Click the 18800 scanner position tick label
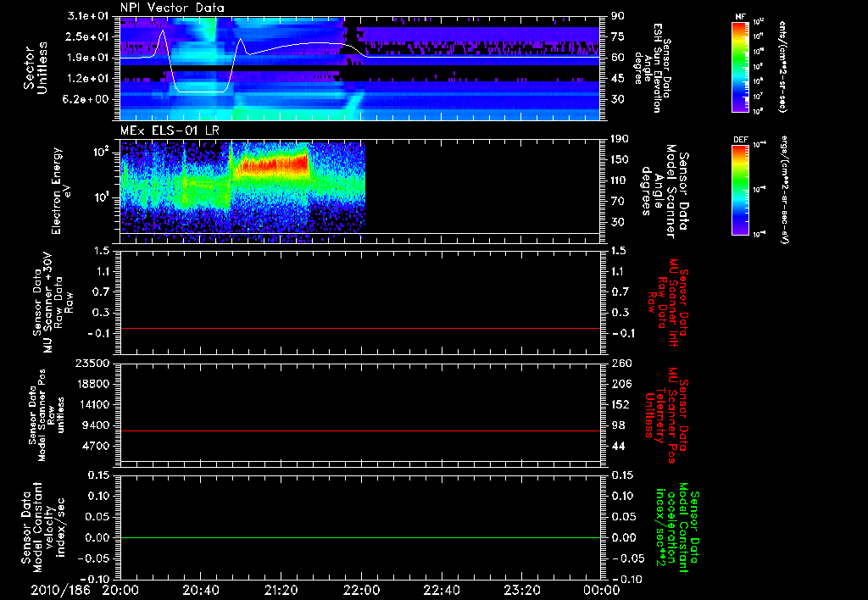Screen dimensions: 868x600 (x=92, y=384)
